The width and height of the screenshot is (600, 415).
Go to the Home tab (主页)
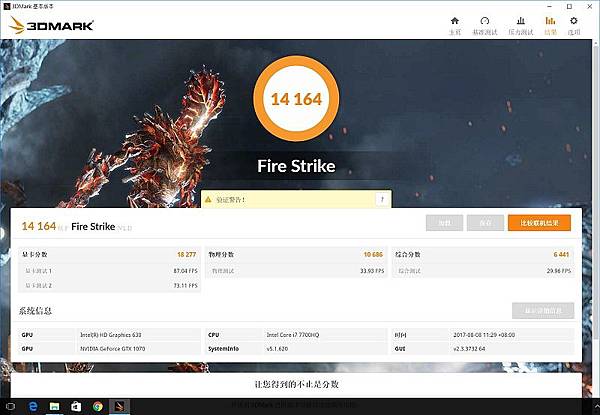point(455,26)
